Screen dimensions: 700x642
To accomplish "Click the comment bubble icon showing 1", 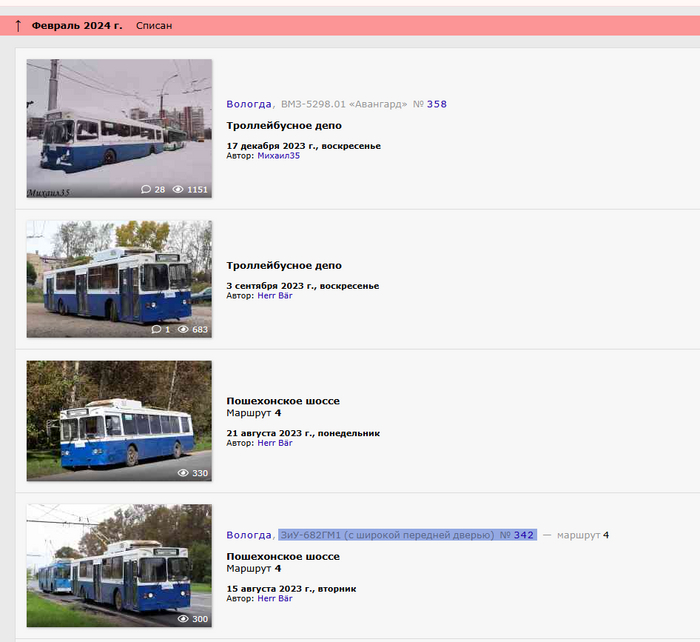I will 156,329.
